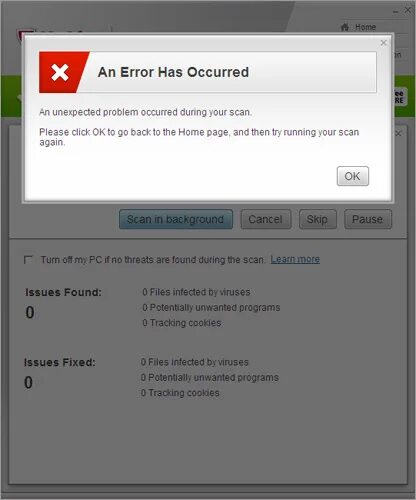Click the partially hidden button on green bar

coord(400,97)
